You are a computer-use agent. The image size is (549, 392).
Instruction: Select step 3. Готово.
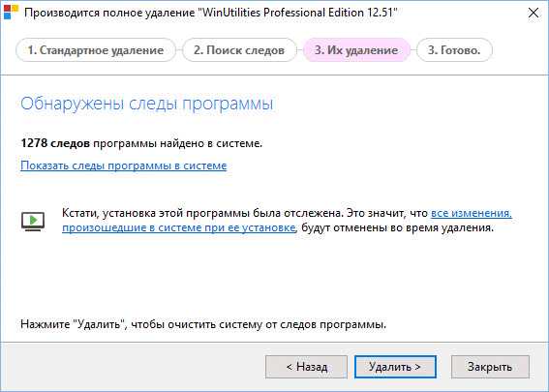pos(454,50)
